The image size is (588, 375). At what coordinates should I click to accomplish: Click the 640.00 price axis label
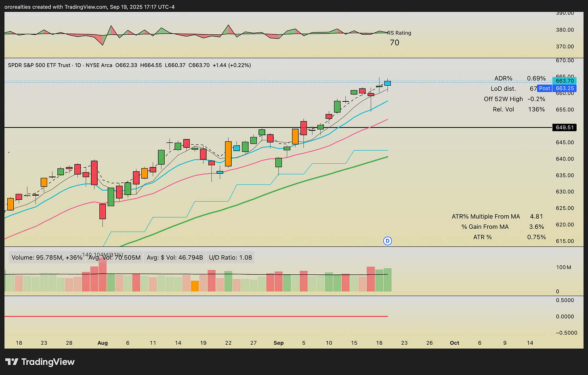click(565, 159)
